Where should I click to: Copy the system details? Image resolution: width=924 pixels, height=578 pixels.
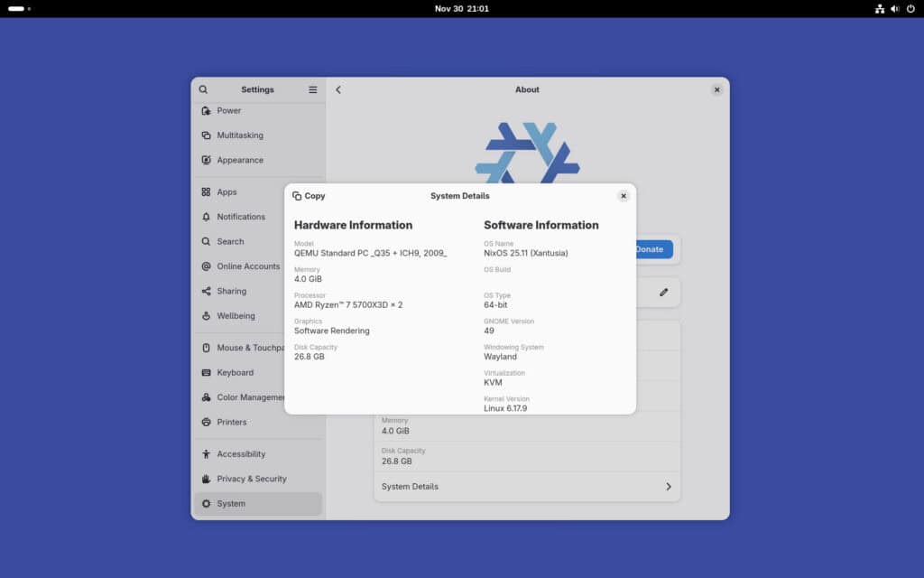(310, 195)
